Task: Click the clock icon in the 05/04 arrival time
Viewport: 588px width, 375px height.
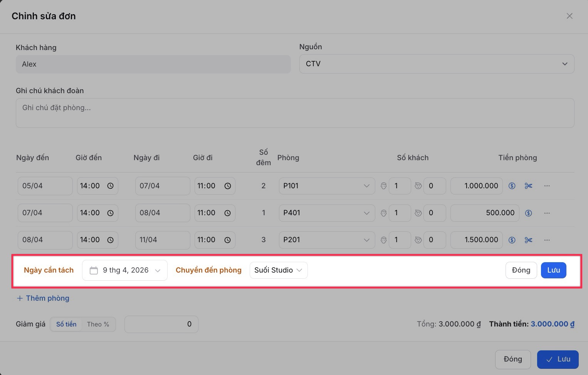Action: pos(110,186)
